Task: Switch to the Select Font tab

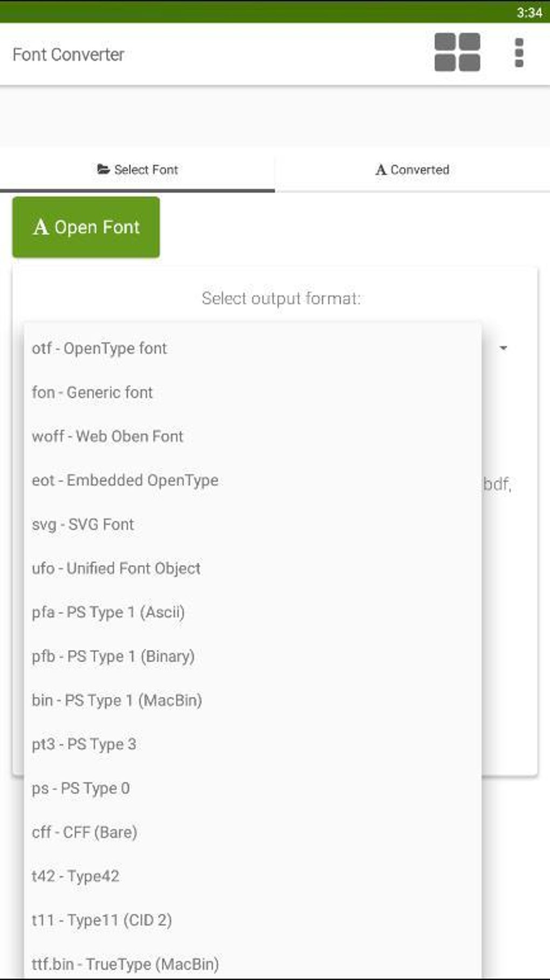Action: (x=137, y=170)
